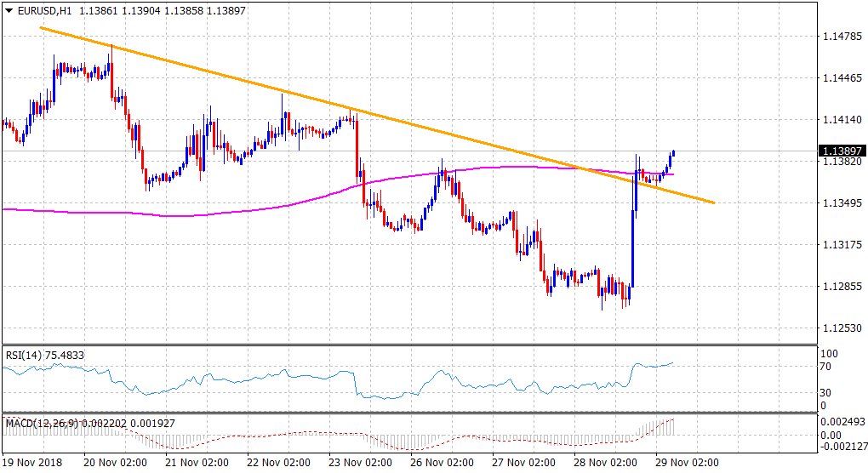Select the current price tag 1.13897

(841, 151)
